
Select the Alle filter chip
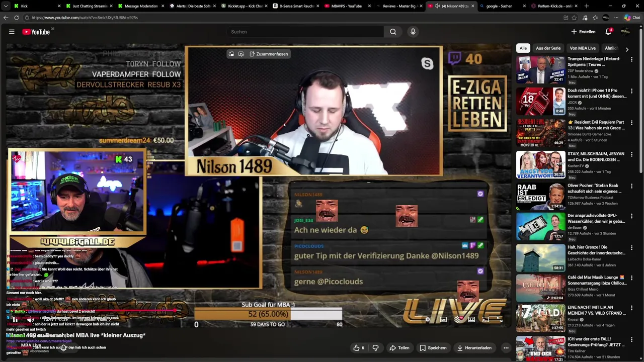pyautogui.click(x=523, y=48)
